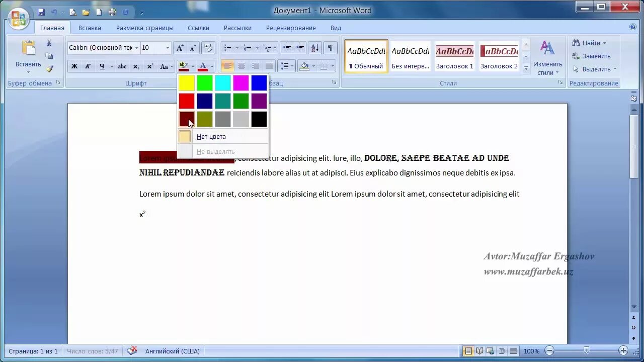
Task: Expand the styles gallery
Action: click(526, 68)
